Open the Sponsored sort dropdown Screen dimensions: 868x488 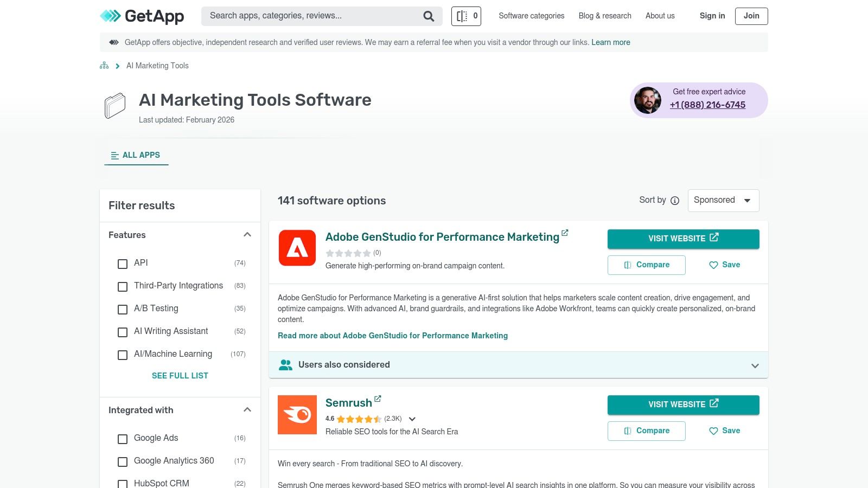click(723, 201)
